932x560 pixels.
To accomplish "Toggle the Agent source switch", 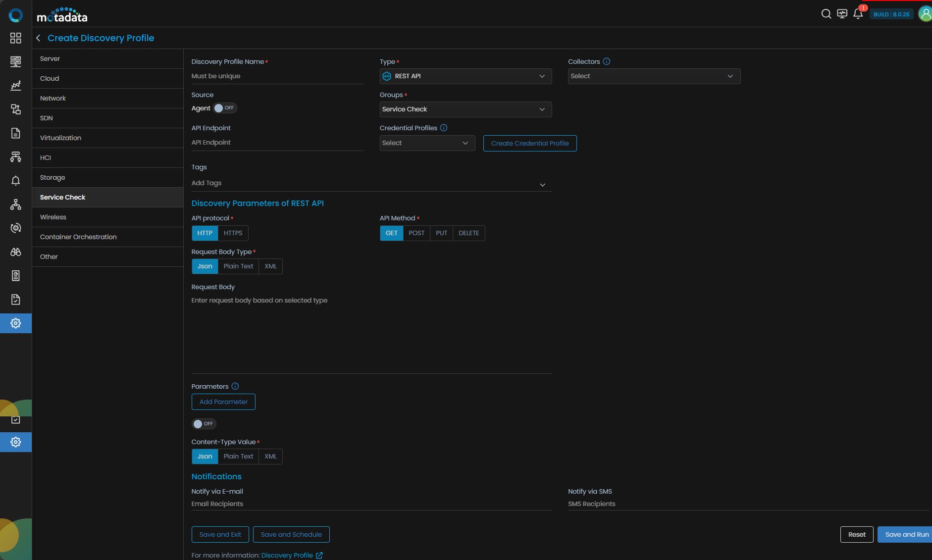I will pos(225,108).
